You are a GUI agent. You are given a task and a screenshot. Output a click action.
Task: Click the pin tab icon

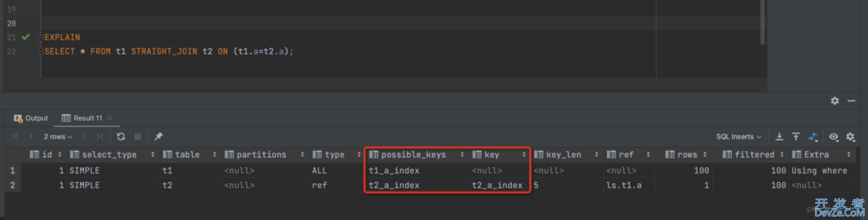158,136
